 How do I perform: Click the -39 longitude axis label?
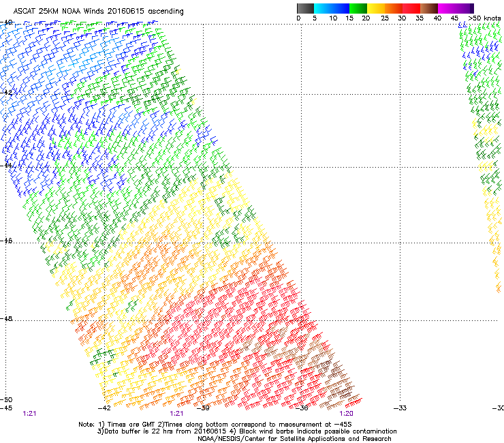click(x=203, y=408)
